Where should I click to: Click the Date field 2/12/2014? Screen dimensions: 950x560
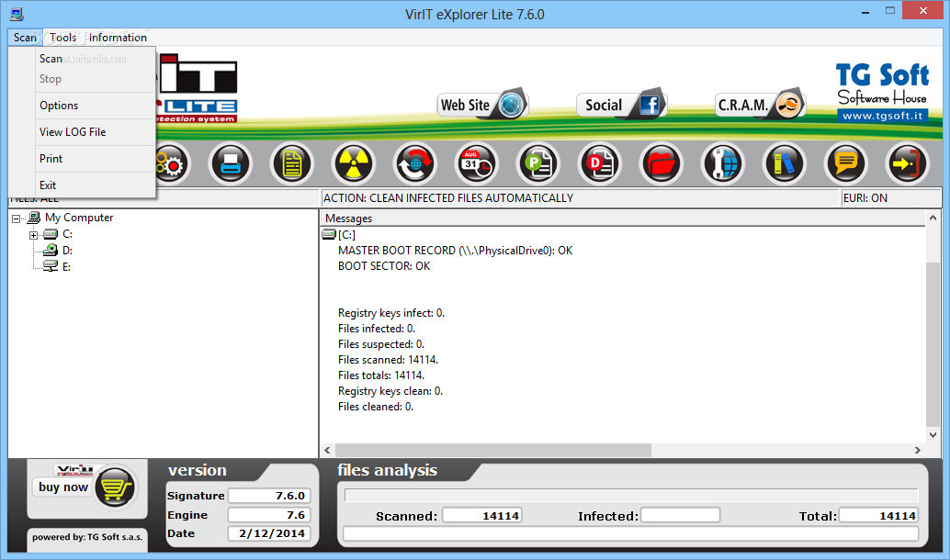[x=269, y=533]
